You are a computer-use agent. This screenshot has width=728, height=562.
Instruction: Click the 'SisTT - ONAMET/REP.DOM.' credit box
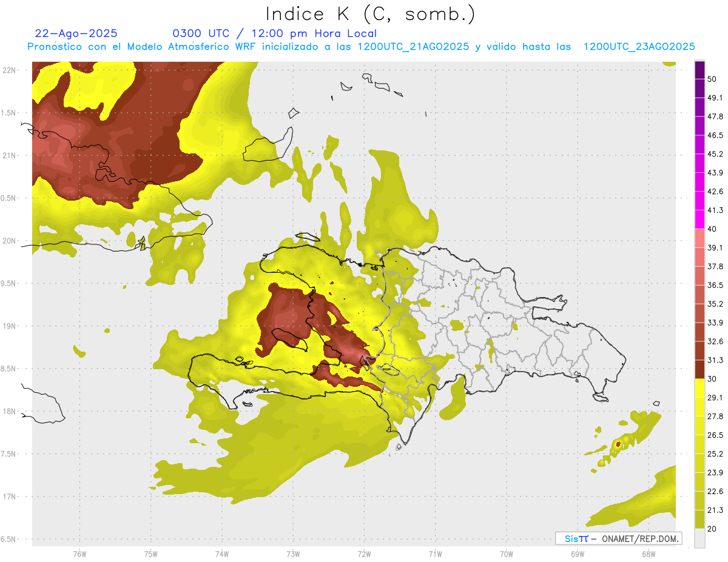coord(619,538)
